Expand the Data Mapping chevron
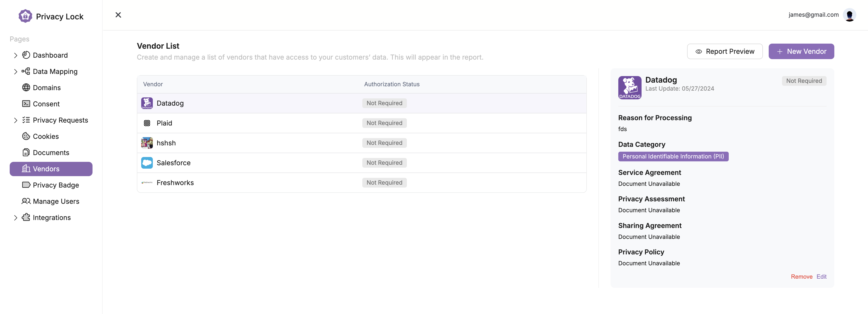The width and height of the screenshot is (868, 314). (x=15, y=71)
